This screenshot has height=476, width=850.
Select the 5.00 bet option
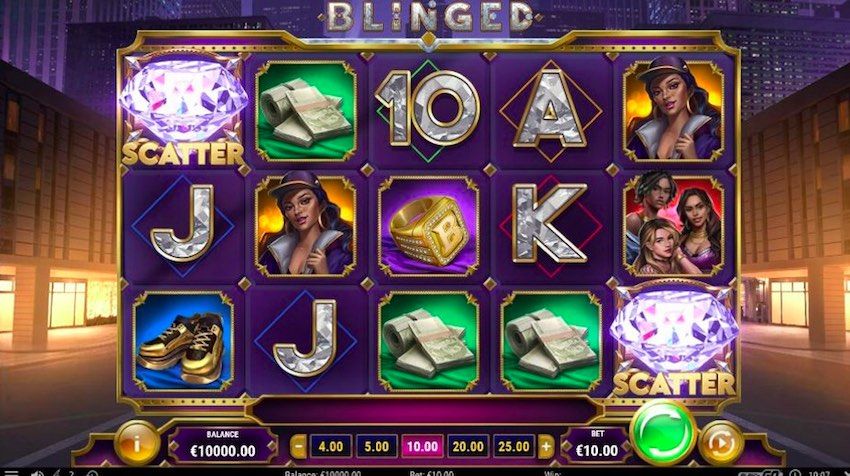click(x=376, y=447)
